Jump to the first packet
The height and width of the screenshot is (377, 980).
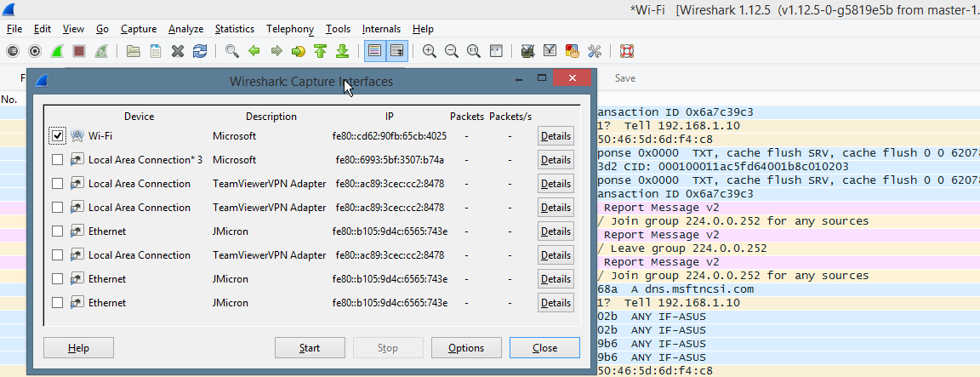320,51
